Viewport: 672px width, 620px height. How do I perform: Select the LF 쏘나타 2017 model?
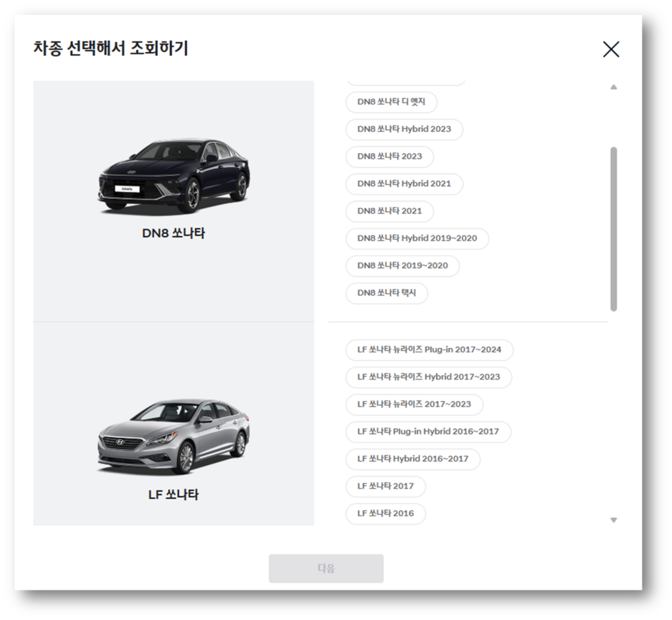coord(385,487)
